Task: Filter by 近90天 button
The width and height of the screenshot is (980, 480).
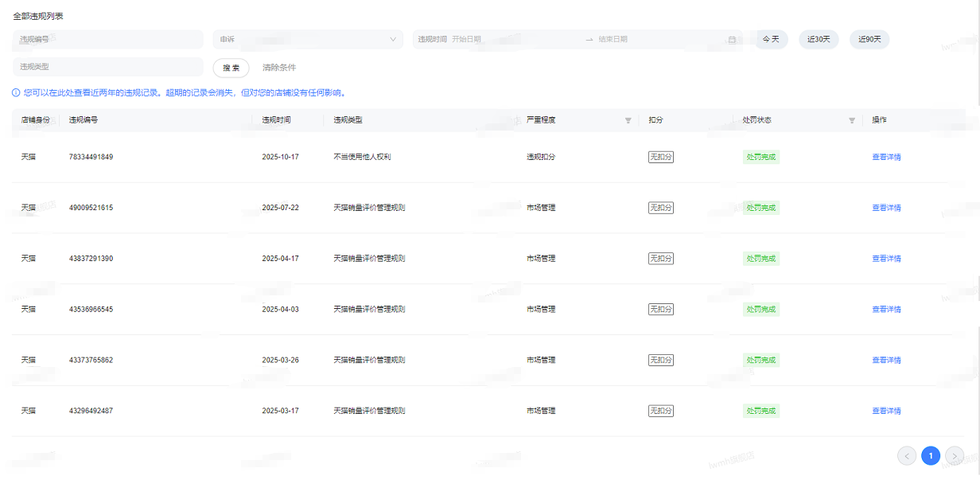Action: tap(869, 39)
